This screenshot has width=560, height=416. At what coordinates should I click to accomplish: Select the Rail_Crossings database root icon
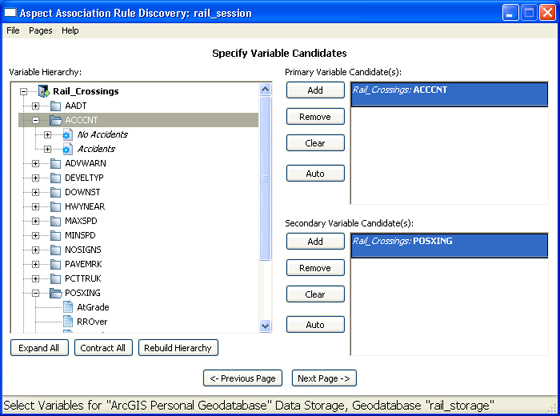click(44, 91)
